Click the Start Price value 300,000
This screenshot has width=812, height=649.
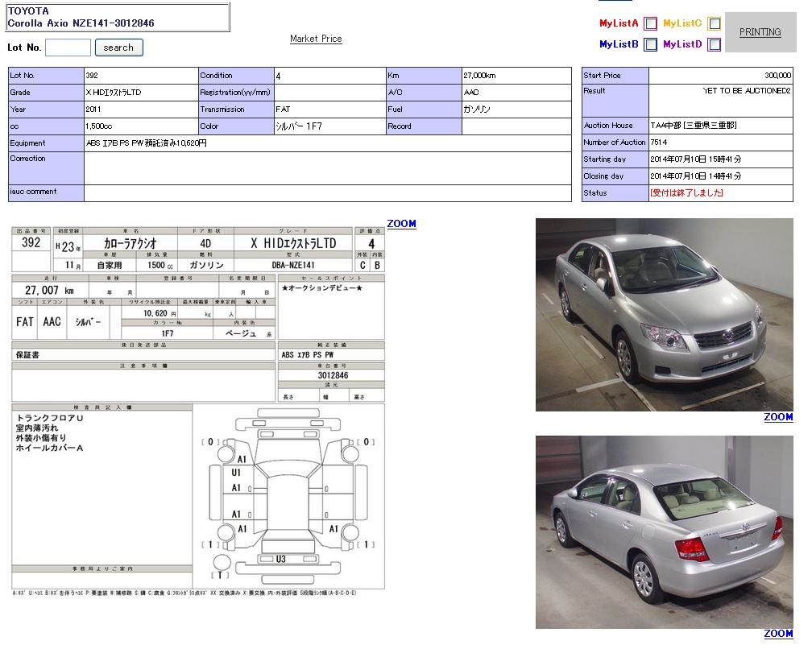coord(777,76)
